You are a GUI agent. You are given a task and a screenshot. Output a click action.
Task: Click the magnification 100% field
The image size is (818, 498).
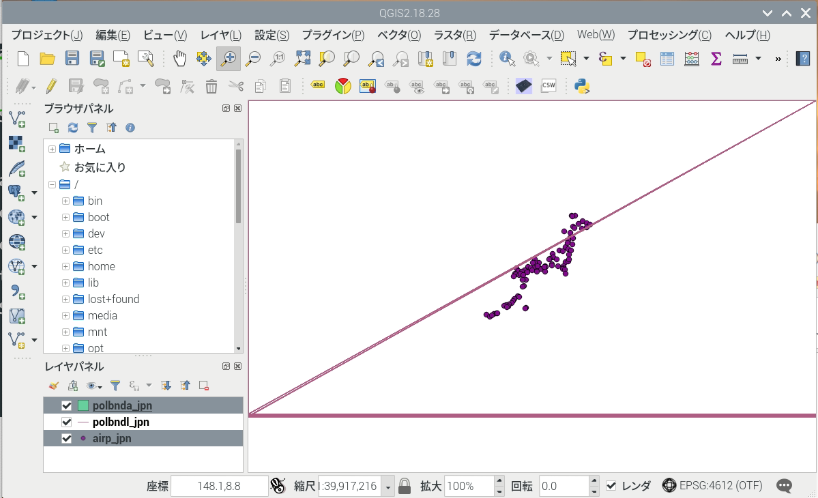468,486
